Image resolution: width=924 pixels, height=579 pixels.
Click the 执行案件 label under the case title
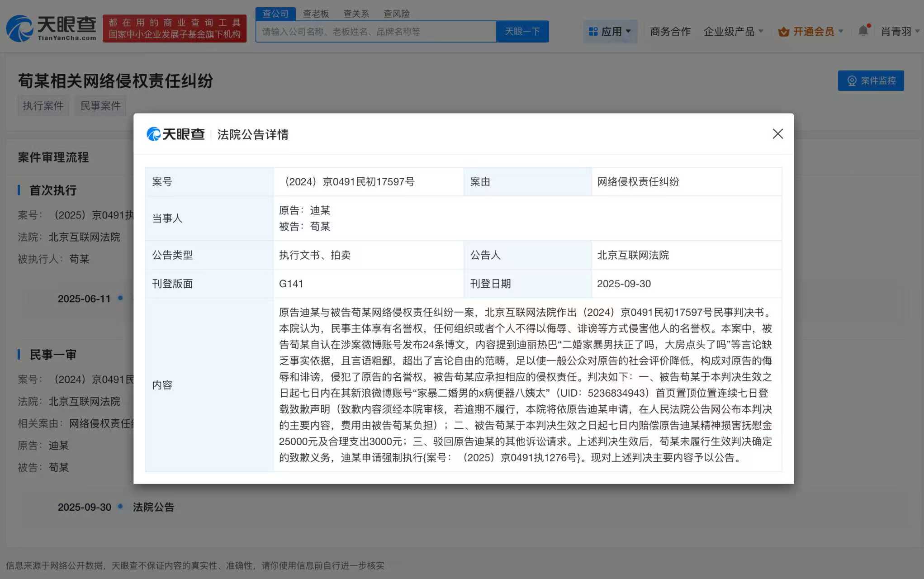tap(43, 105)
